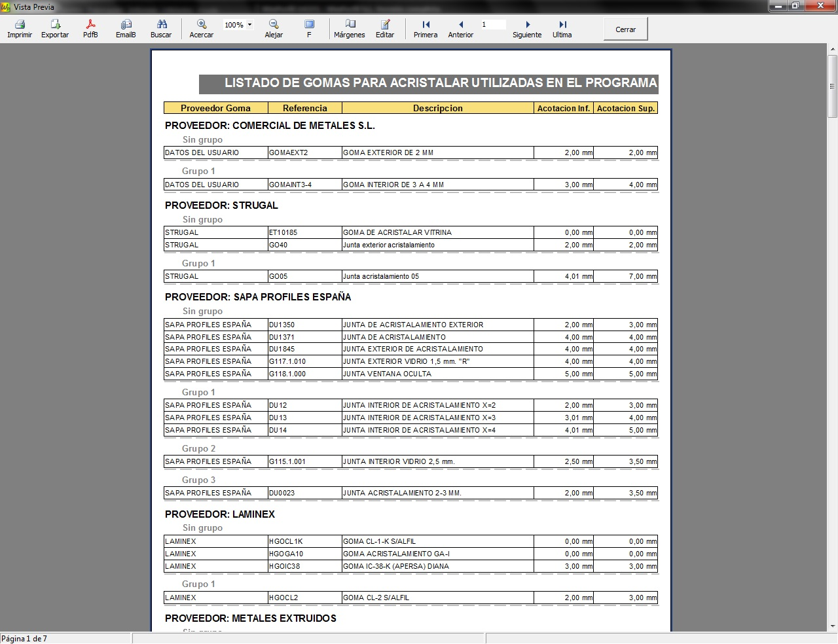Click the Descripcion column header

coord(438,108)
